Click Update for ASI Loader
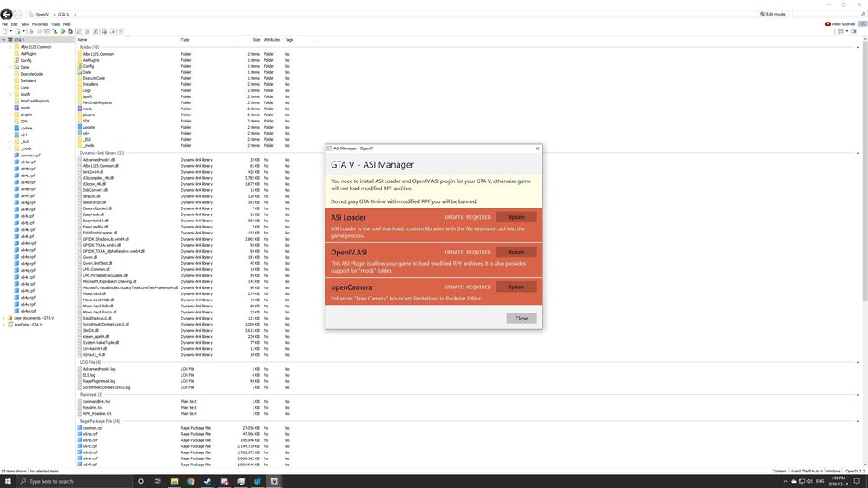 [x=516, y=217]
